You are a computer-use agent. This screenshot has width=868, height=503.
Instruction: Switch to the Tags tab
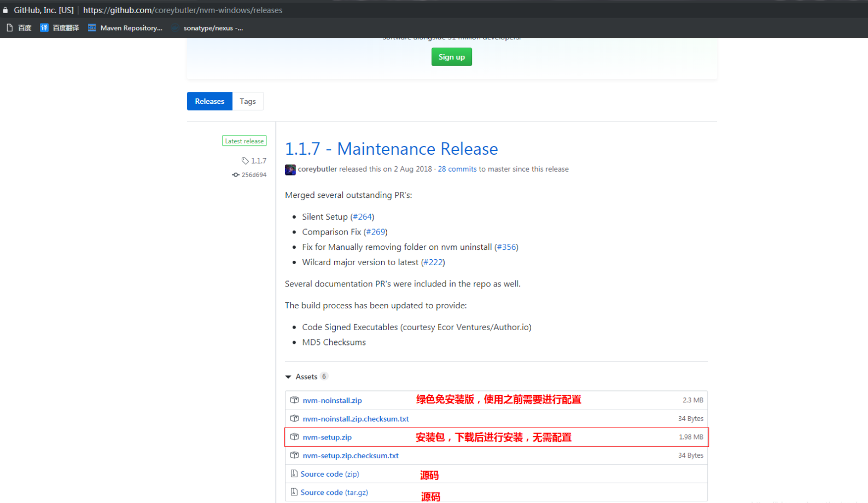pyautogui.click(x=248, y=101)
